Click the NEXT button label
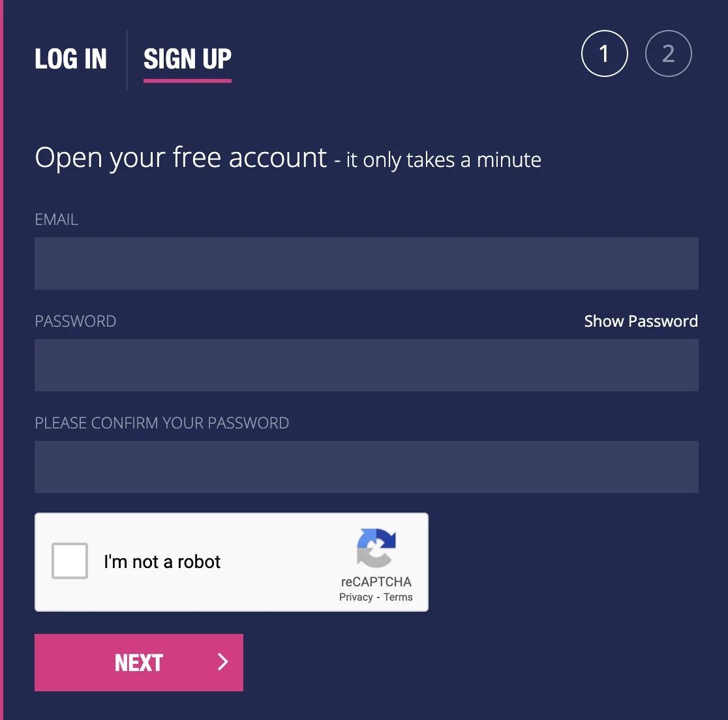The width and height of the screenshot is (728, 720). pos(139,663)
